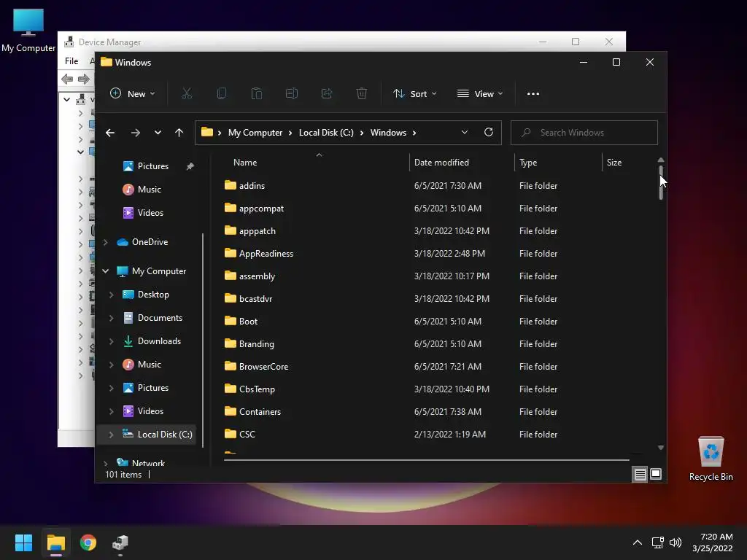Screen dimensions: 747x560
Task: Go up one folder level
Action: point(179,133)
